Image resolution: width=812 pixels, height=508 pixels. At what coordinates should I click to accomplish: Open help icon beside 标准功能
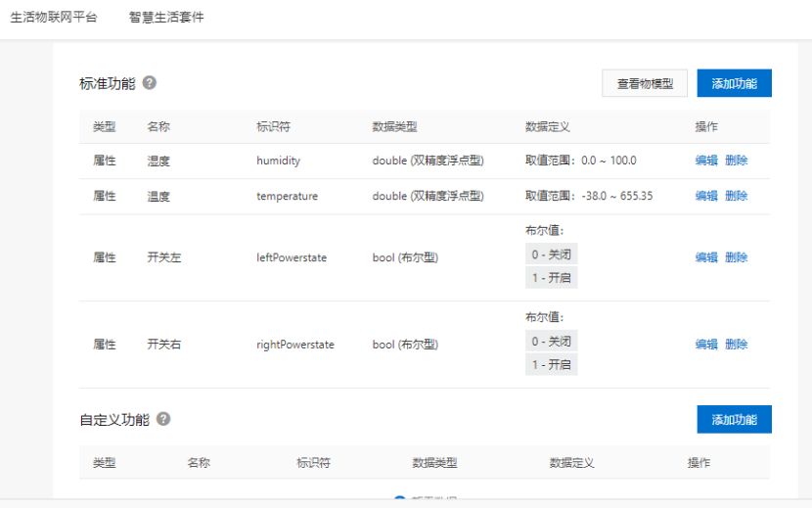149,82
